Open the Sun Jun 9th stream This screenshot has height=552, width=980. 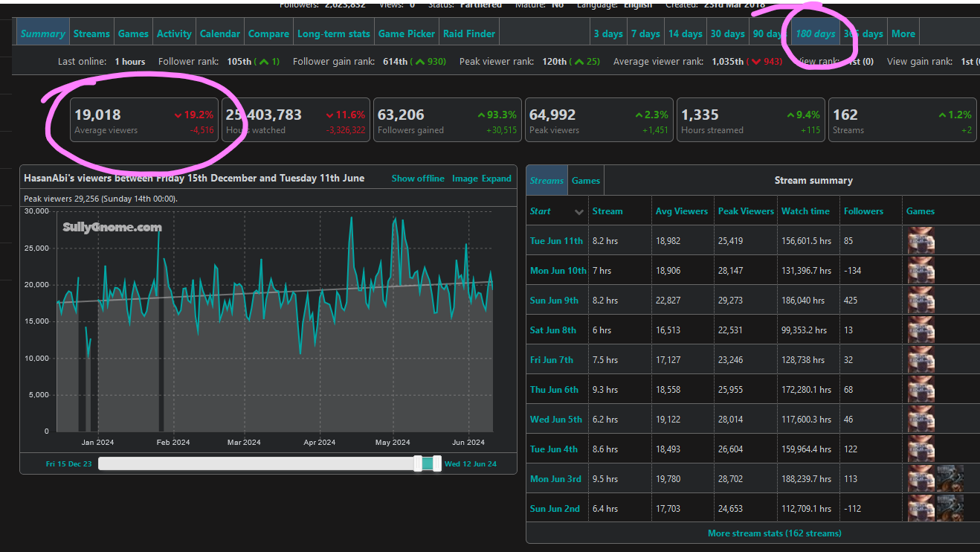click(x=554, y=301)
